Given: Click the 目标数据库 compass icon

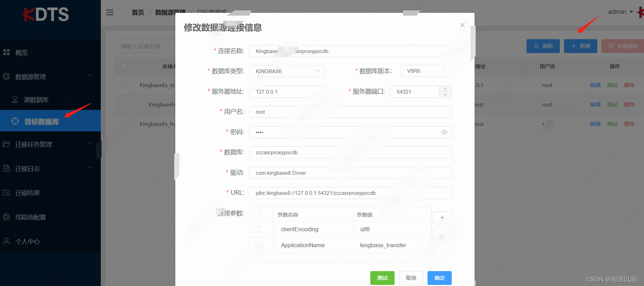Looking at the screenshot, I should coord(15,121).
